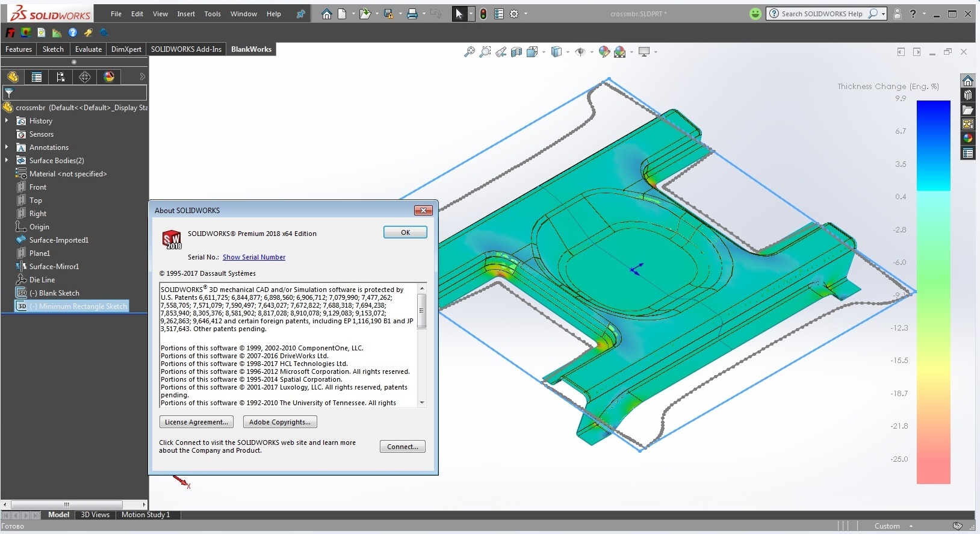Expand the hidden manager tabs arrow
This screenshot has width=980, height=534.
click(x=142, y=77)
